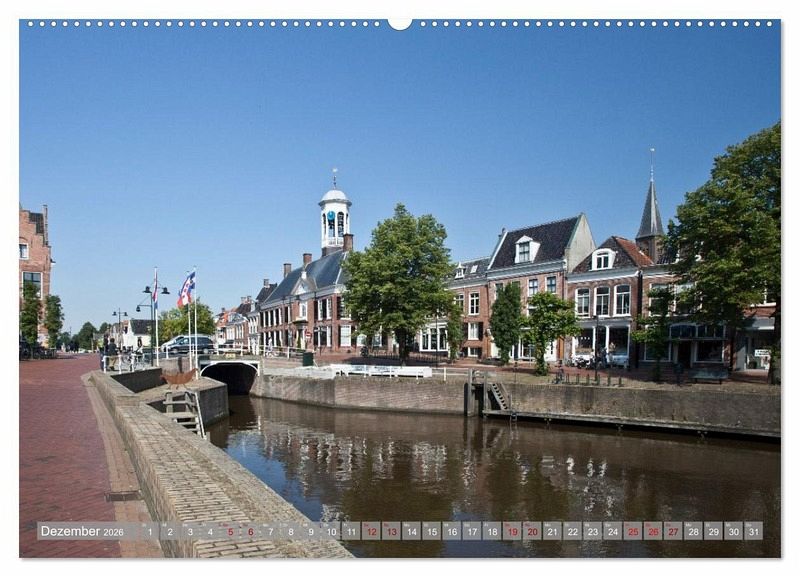The width and height of the screenshot is (800, 577).
Task: Click the pointed church spire on right
Action: (650, 212)
